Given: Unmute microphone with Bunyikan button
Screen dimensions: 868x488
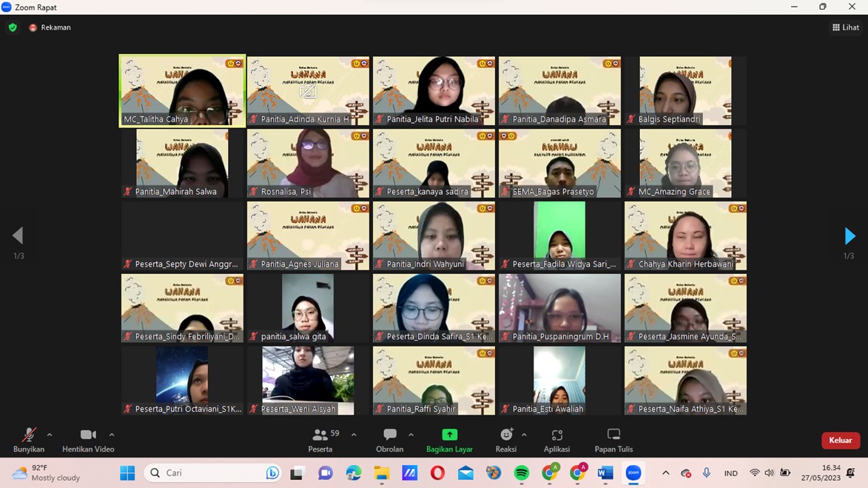Looking at the screenshot, I should 28,439.
